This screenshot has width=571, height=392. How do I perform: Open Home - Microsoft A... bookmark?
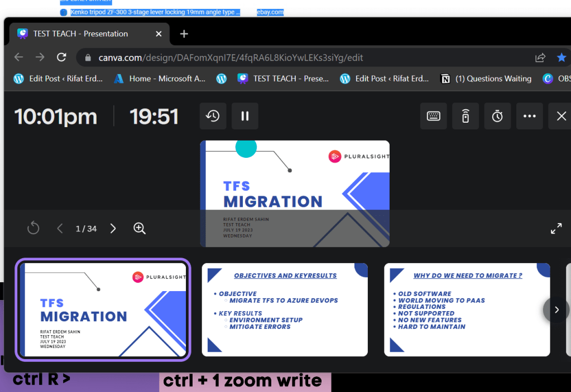coord(160,79)
